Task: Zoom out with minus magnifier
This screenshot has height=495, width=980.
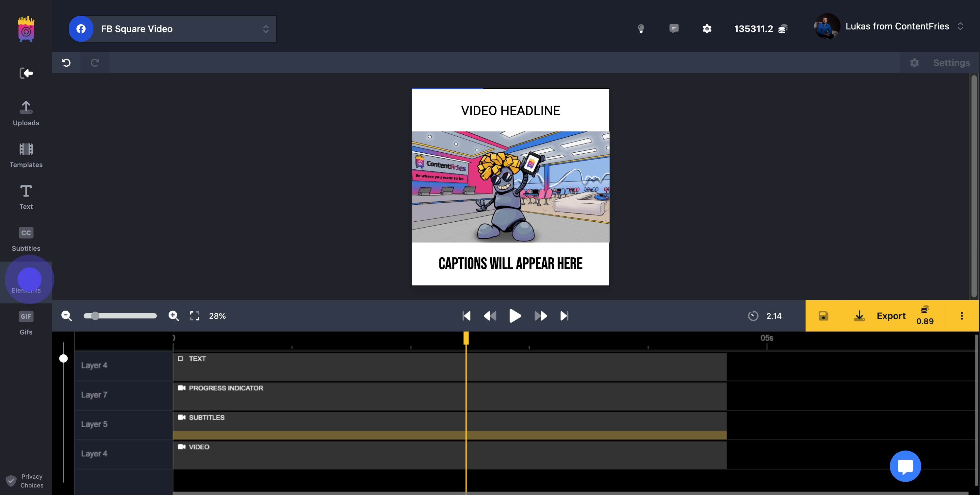Action: point(66,316)
